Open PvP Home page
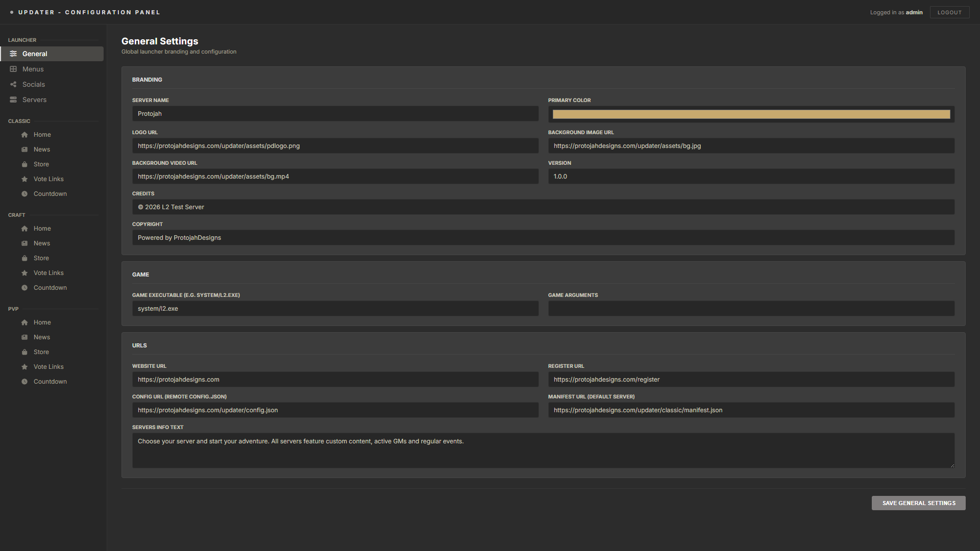980x551 pixels. (x=52, y=322)
